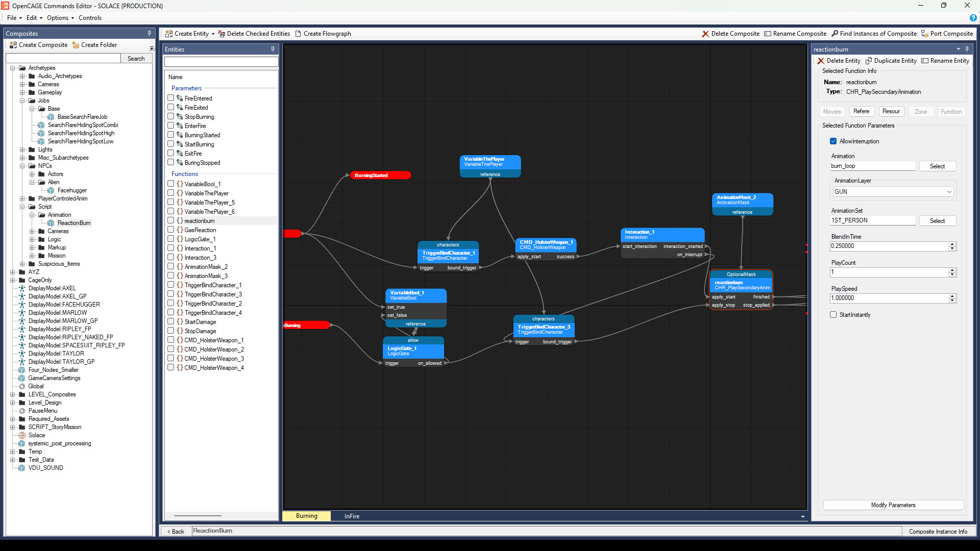Click the BlendInTime value input field
This screenshot has width=980, height=551.
[x=888, y=246]
